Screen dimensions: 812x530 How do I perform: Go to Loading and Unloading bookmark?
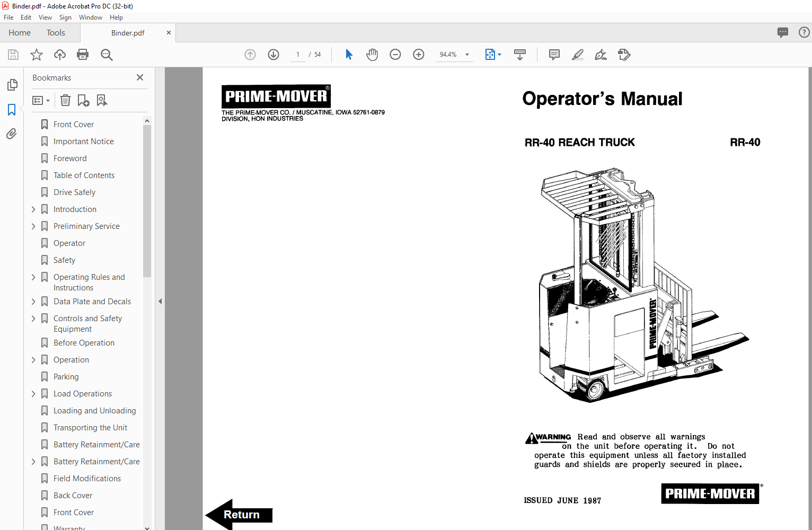coord(94,411)
